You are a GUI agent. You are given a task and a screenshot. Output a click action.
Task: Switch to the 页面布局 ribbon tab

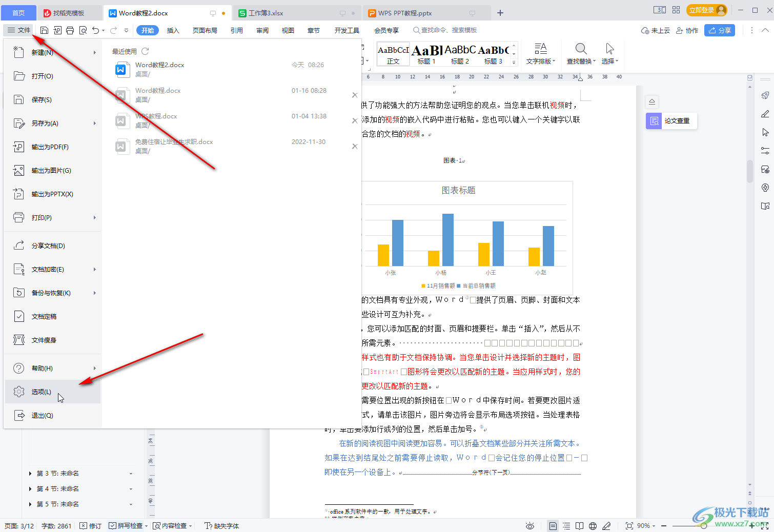point(205,30)
